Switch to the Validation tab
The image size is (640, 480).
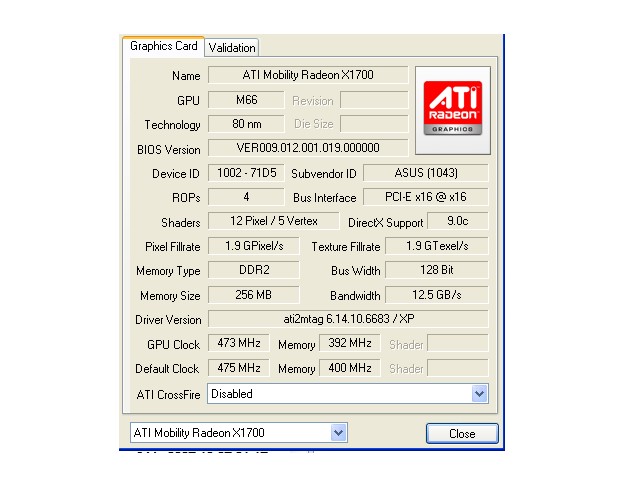(232, 47)
